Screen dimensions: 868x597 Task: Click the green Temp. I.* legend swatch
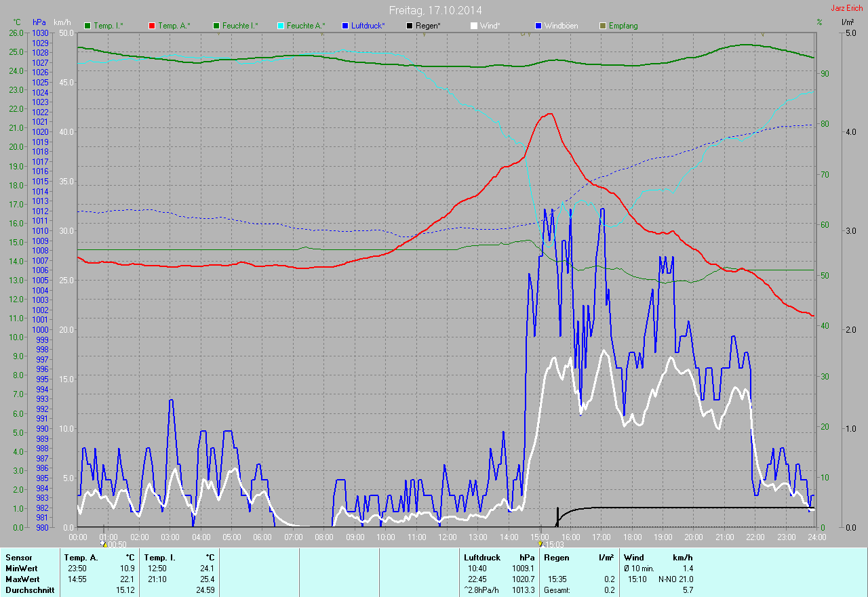tap(87, 26)
